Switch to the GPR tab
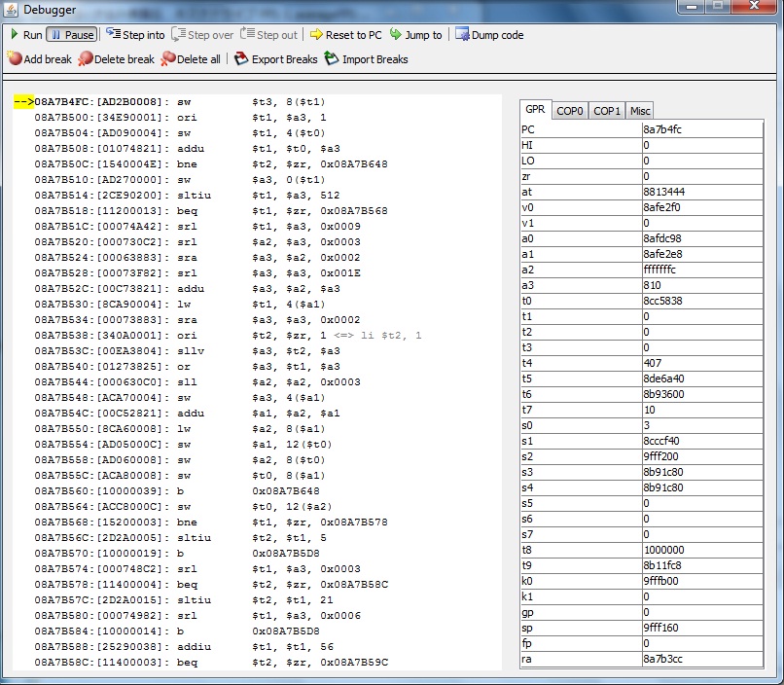 [x=535, y=111]
